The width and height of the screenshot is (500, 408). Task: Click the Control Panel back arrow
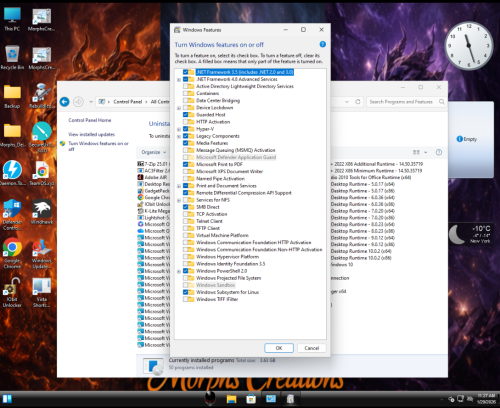[65, 102]
